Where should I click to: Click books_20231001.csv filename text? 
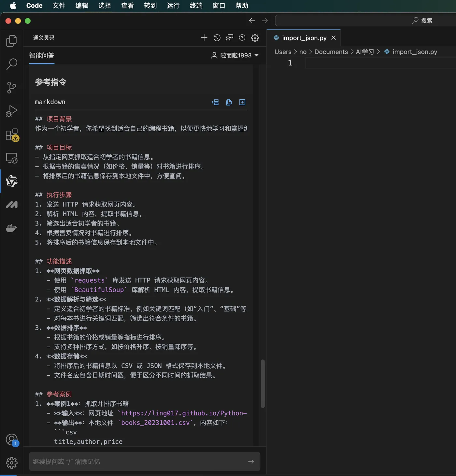tap(155, 423)
